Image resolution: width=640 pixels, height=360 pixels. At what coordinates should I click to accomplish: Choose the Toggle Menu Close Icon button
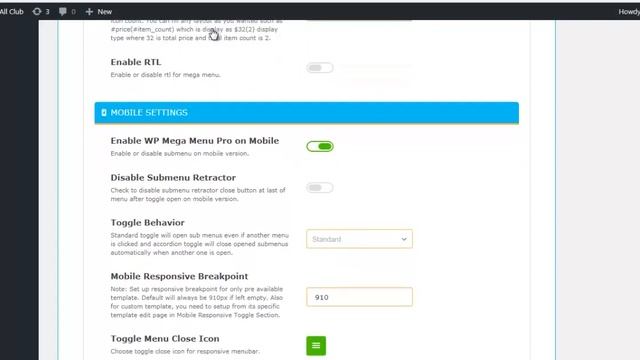click(x=316, y=346)
